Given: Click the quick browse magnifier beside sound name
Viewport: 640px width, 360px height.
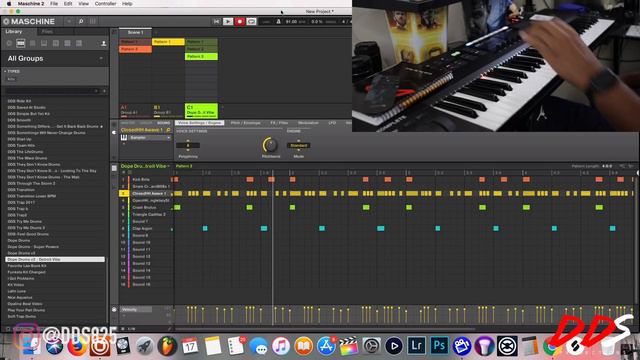Looking at the screenshot, I should coord(168,130).
